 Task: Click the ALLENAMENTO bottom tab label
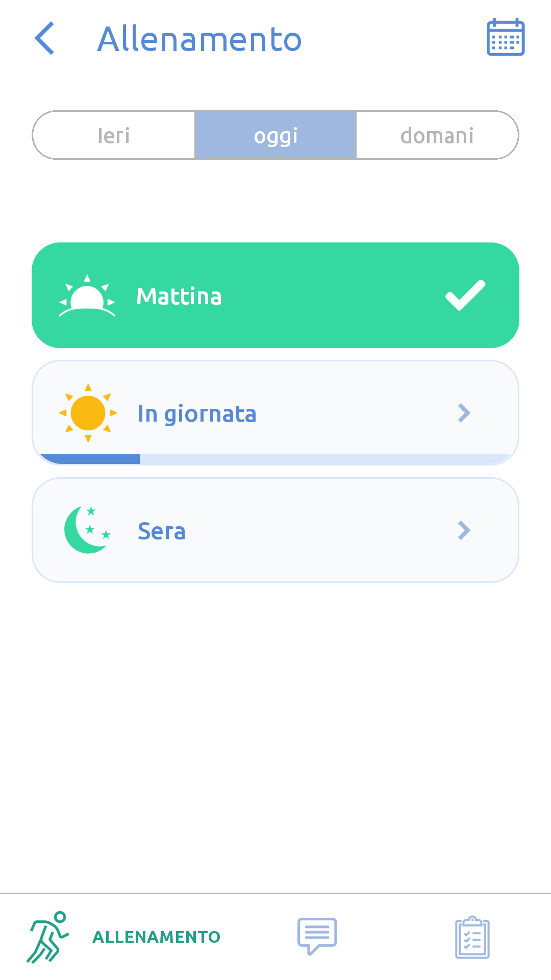click(x=156, y=937)
